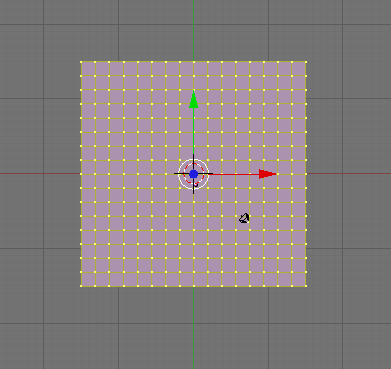Click the left edge vertex on the red axis line

click(x=81, y=174)
